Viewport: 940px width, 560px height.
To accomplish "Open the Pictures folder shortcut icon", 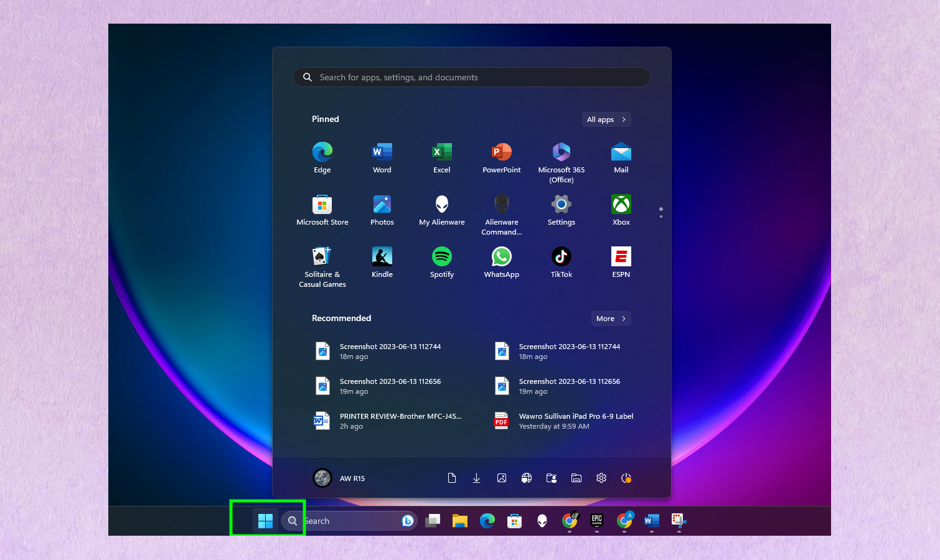I will [502, 478].
